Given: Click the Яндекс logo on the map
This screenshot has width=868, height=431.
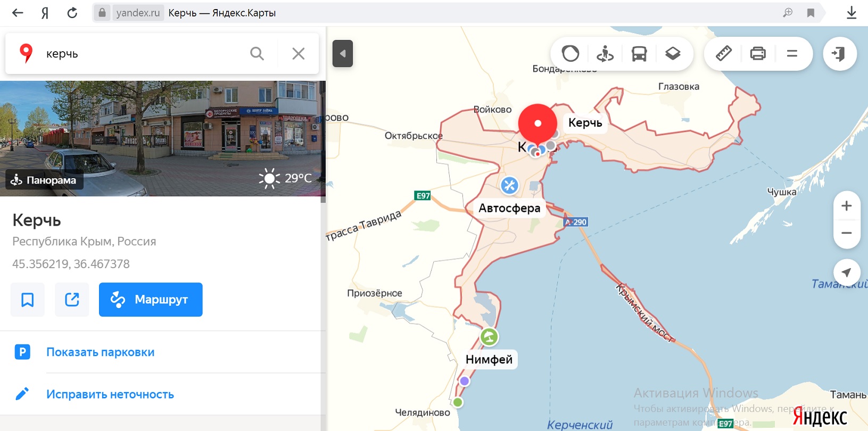Looking at the screenshot, I should point(820,417).
